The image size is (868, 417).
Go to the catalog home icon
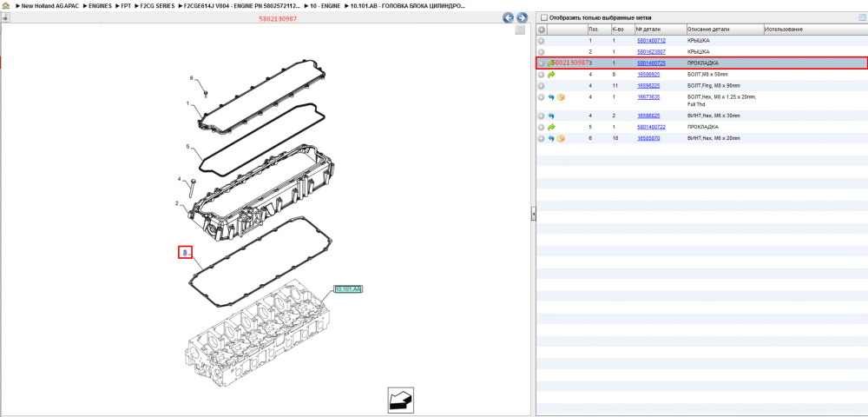click(5, 5)
